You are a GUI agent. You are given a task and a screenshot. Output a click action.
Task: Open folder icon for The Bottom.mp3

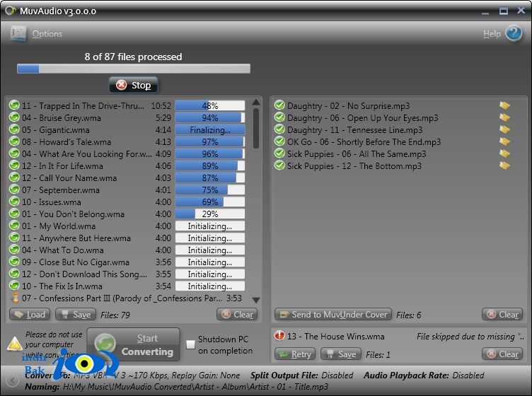pos(504,165)
